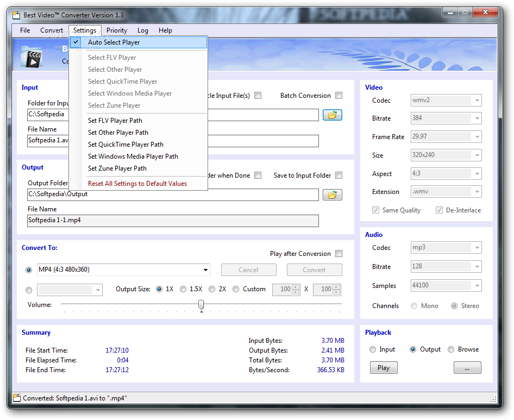The width and height of the screenshot is (514, 420).
Task: Click the Volume slider thumb
Action: tap(201, 305)
